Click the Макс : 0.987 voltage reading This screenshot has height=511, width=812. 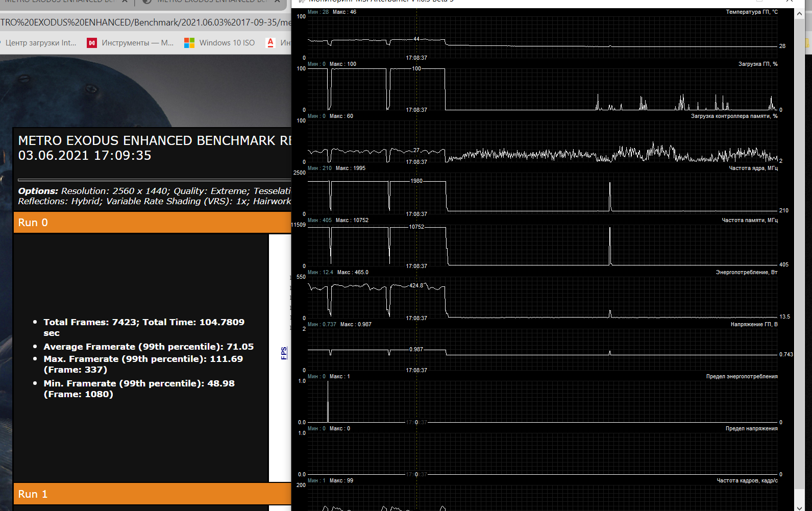pyautogui.click(x=356, y=324)
